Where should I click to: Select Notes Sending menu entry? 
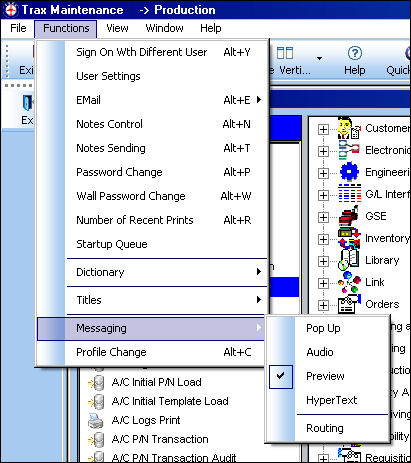152,148
